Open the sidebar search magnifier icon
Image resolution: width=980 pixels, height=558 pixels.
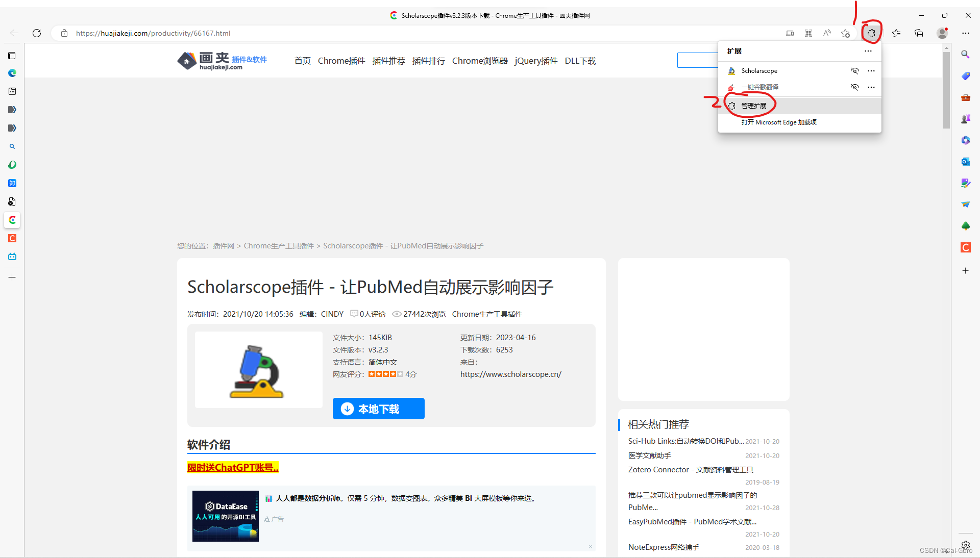[965, 54]
